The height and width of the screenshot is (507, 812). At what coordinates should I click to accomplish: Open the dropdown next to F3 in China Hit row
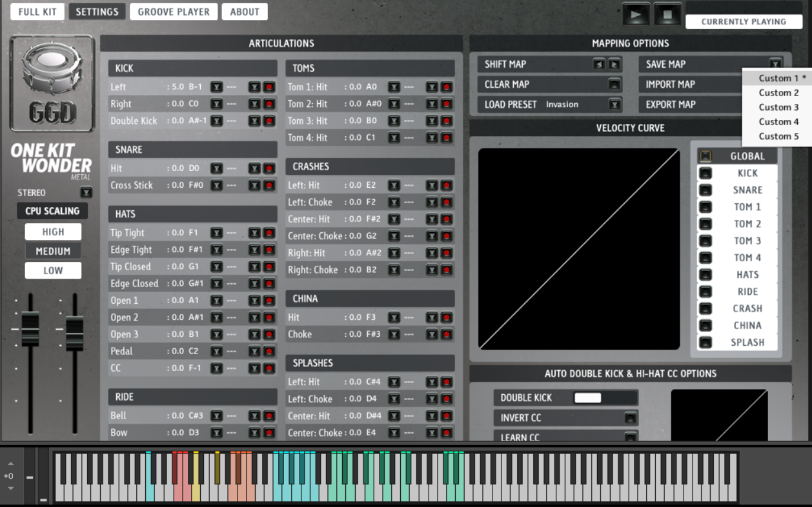394,317
